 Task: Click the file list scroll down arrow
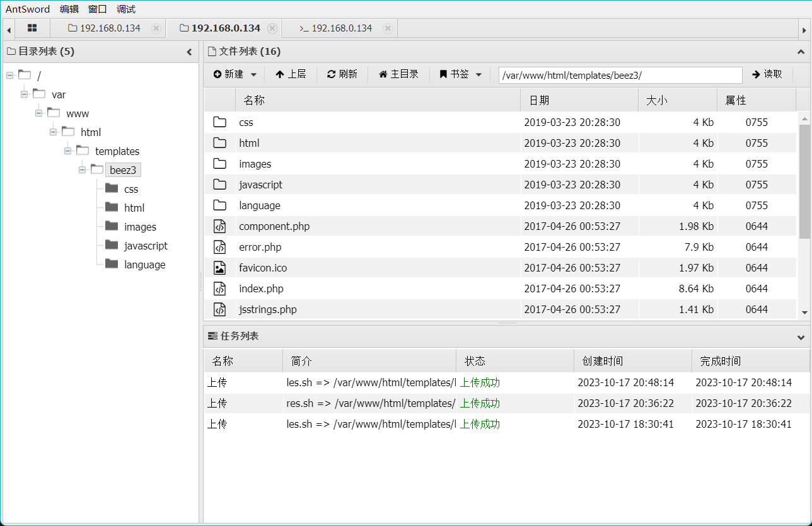coord(804,312)
